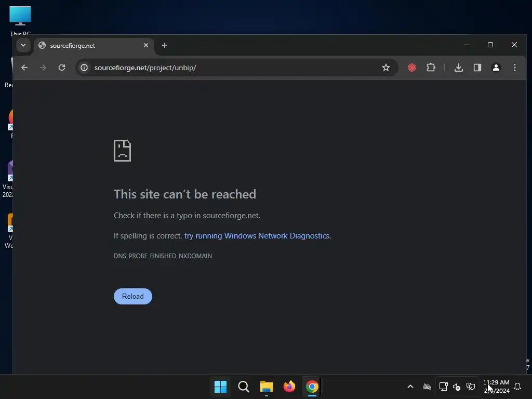
Task: Show hidden system tray icons chevron
Action: (410, 387)
